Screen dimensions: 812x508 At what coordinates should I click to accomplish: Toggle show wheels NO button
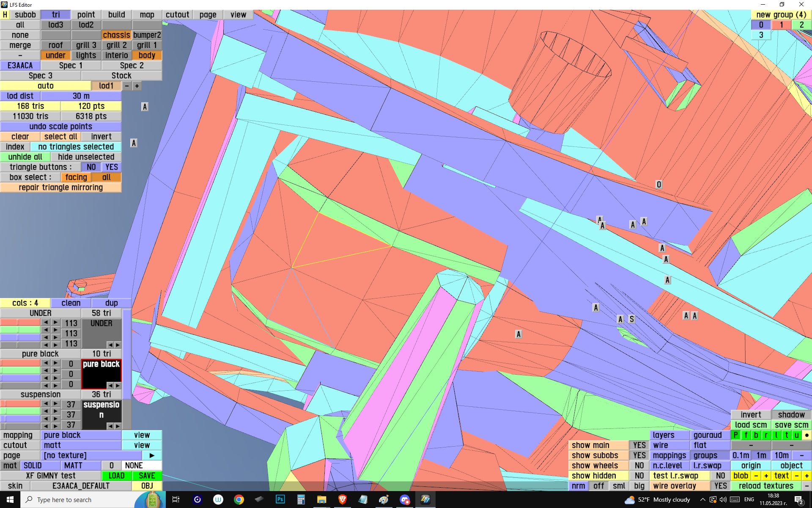(x=639, y=465)
